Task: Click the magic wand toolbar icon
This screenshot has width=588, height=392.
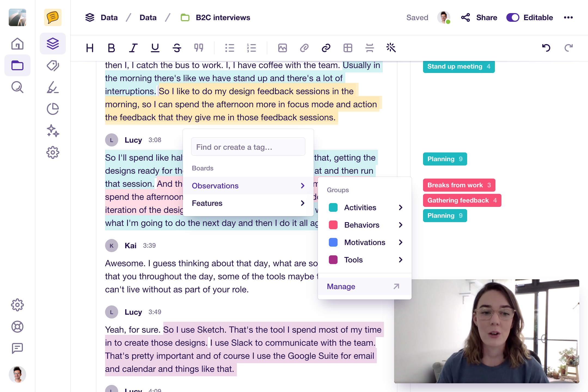Action: [x=391, y=48]
